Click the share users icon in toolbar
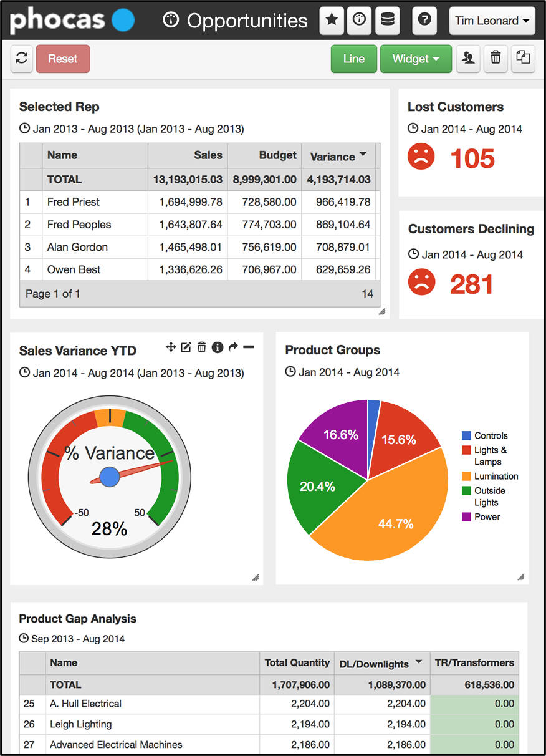This screenshot has height=756, width=546. coord(468,59)
